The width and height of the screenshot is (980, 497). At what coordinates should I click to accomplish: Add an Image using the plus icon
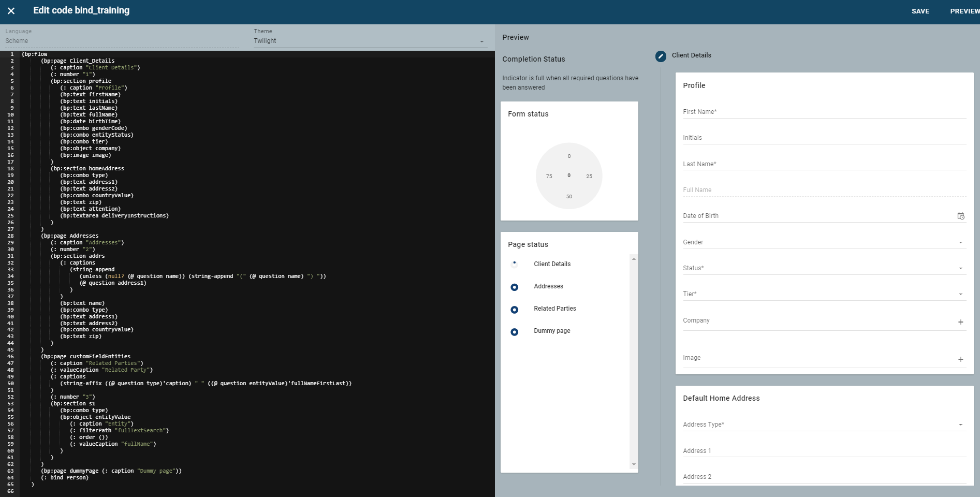click(x=960, y=359)
